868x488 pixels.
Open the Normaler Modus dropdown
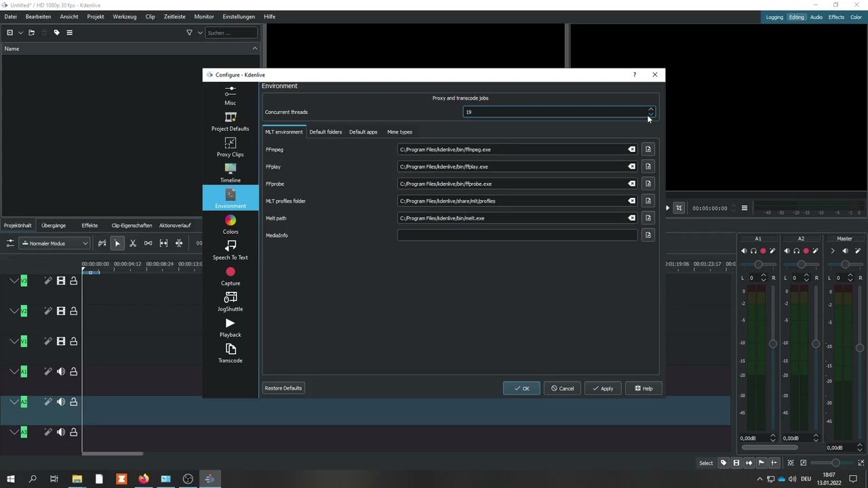(x=54, y=243)
